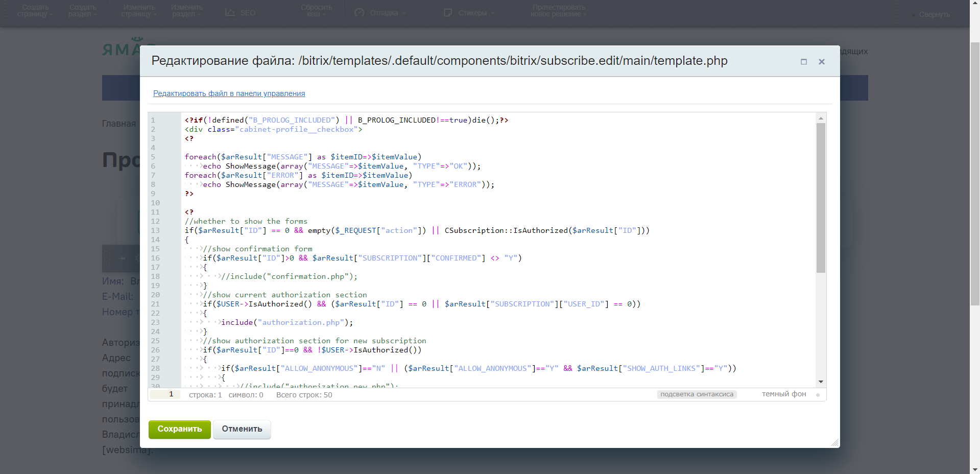This screenshot has width=980, height=474.
Task: Close the file editing dialog
Action: (822, 62)
